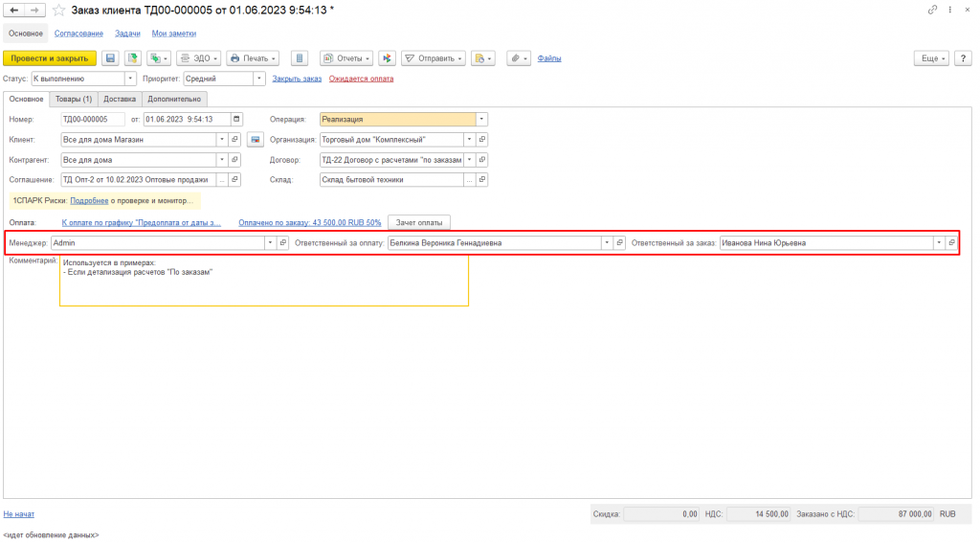Open the Отчеты toolbar menu
This screenshot has width=980, height=544.
346,58
